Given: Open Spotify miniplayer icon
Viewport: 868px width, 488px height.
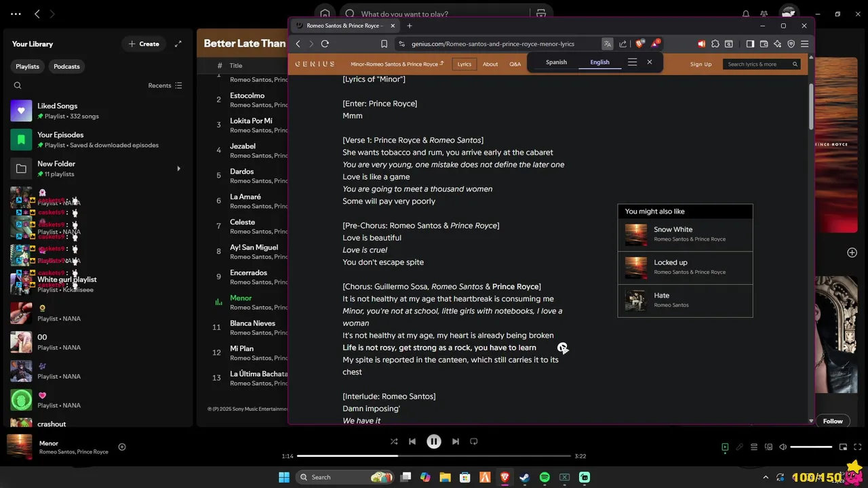Looking at the screenshot, I should pos(843,447).
